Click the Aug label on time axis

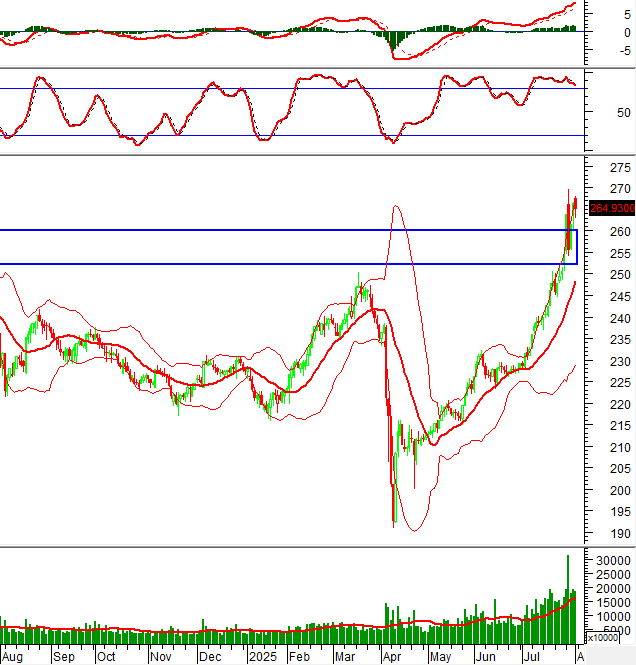12,657
